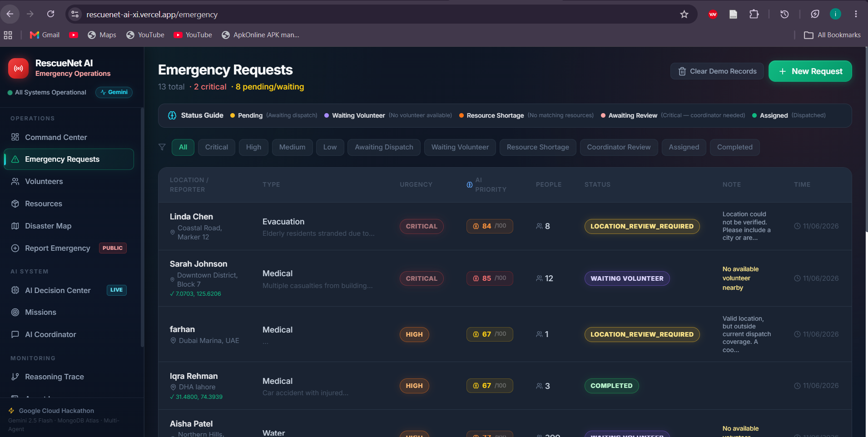Click the Missions target icon
This screenshot has width=868, height=437.
[x=15, y=312]
